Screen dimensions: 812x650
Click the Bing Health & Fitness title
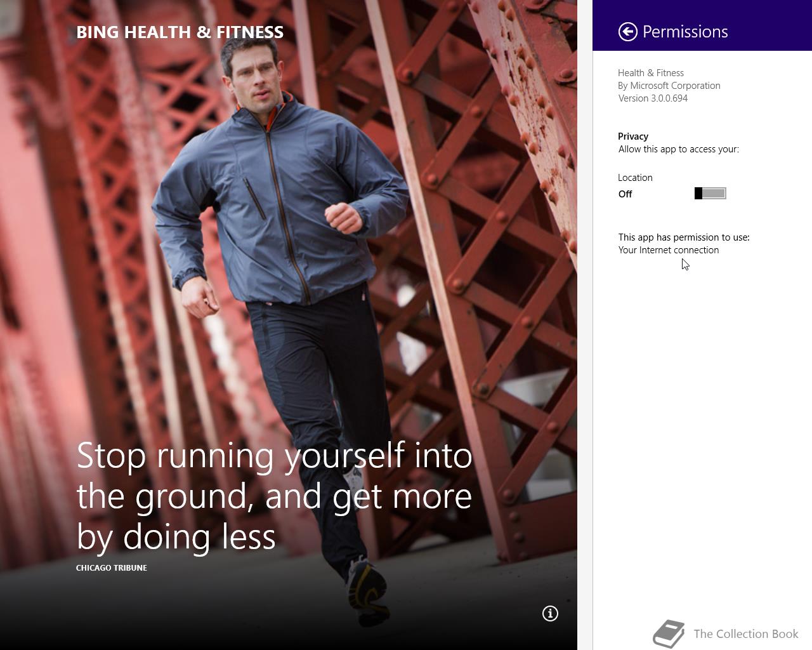pos(180,32)
